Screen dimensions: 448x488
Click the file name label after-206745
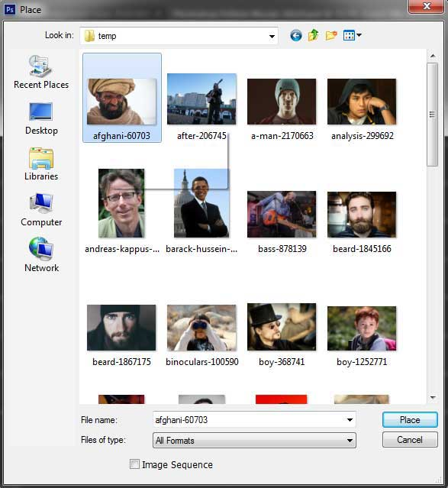(x=201, y=136)
